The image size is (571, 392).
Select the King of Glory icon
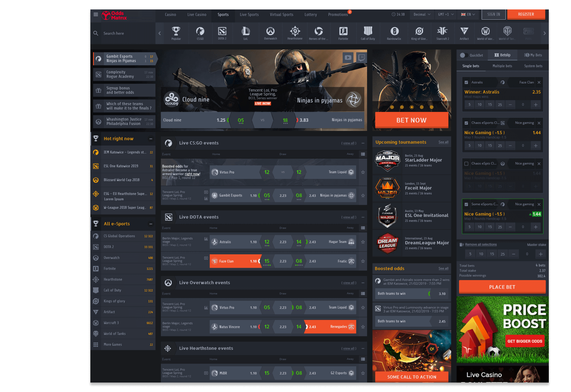[x=419, y=33]
